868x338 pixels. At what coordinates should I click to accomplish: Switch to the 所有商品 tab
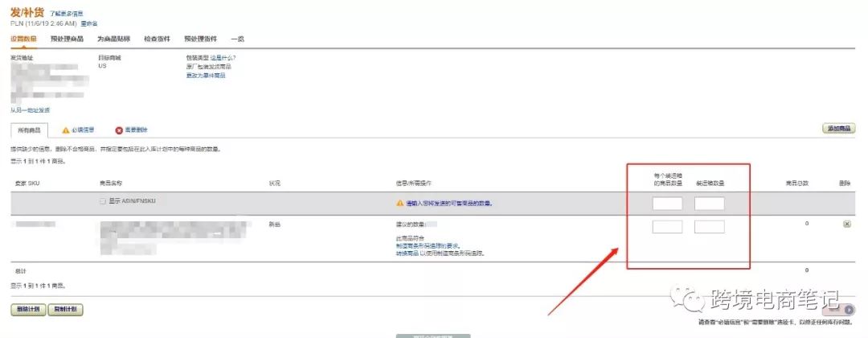pos(29,130)
